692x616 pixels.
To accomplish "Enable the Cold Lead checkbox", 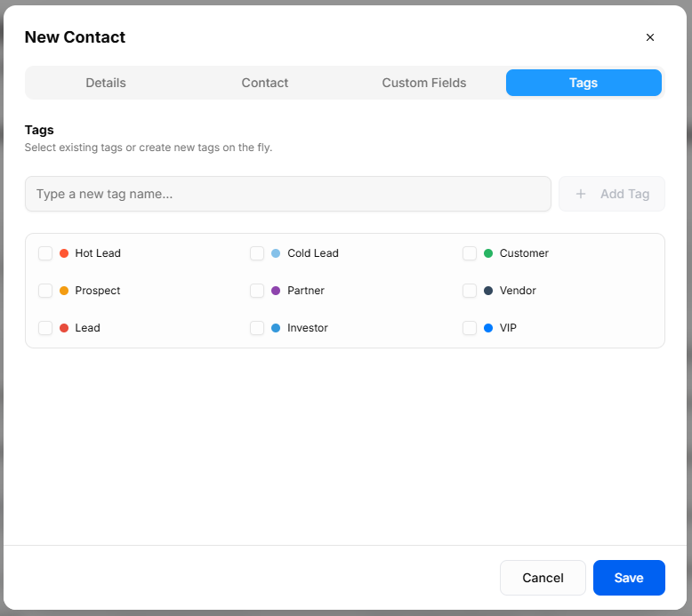I will (257, 253).
